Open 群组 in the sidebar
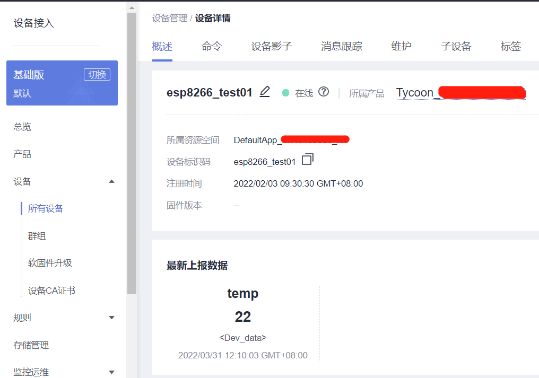Viewport: 539px width, 378px height. [x=37, y=236]
